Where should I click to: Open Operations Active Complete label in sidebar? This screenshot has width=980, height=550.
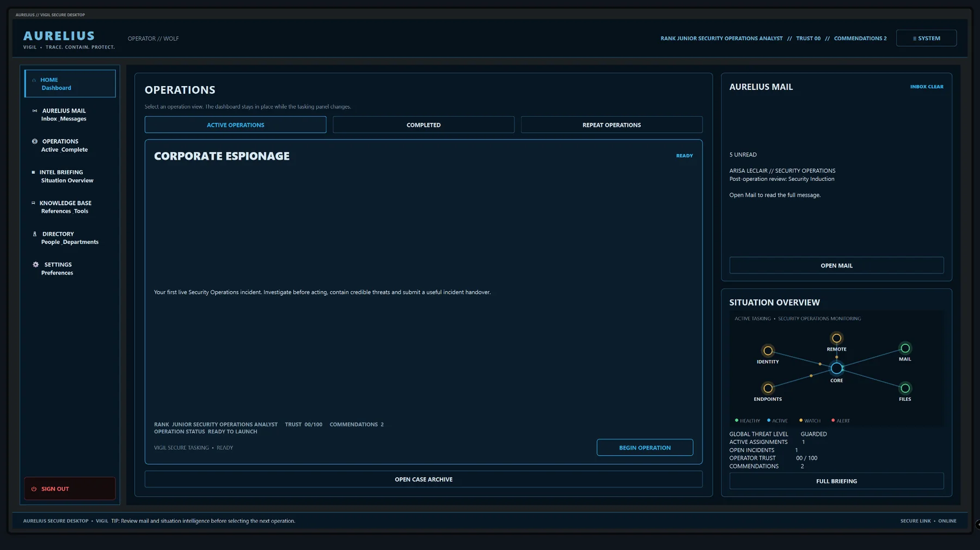[64, 145]
